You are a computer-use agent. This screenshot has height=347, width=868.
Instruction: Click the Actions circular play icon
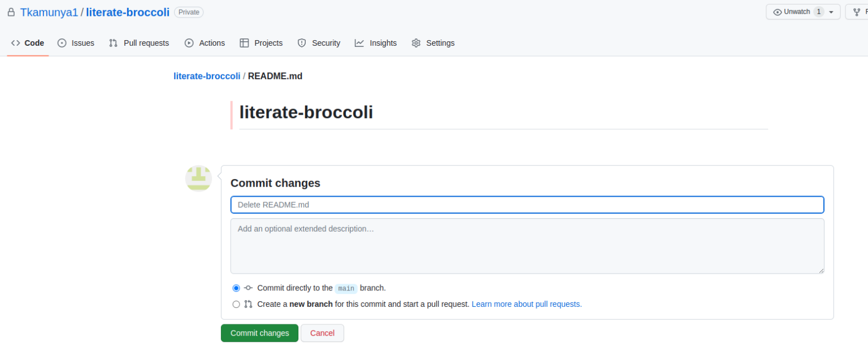(189, 43)
